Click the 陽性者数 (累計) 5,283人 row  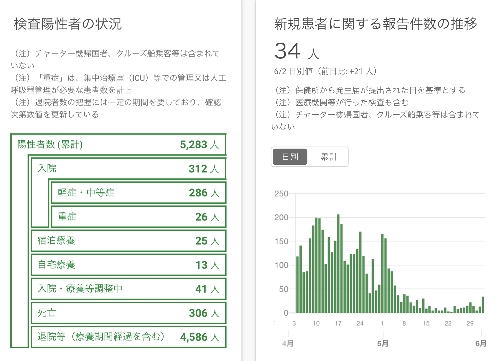pos(118,145)
